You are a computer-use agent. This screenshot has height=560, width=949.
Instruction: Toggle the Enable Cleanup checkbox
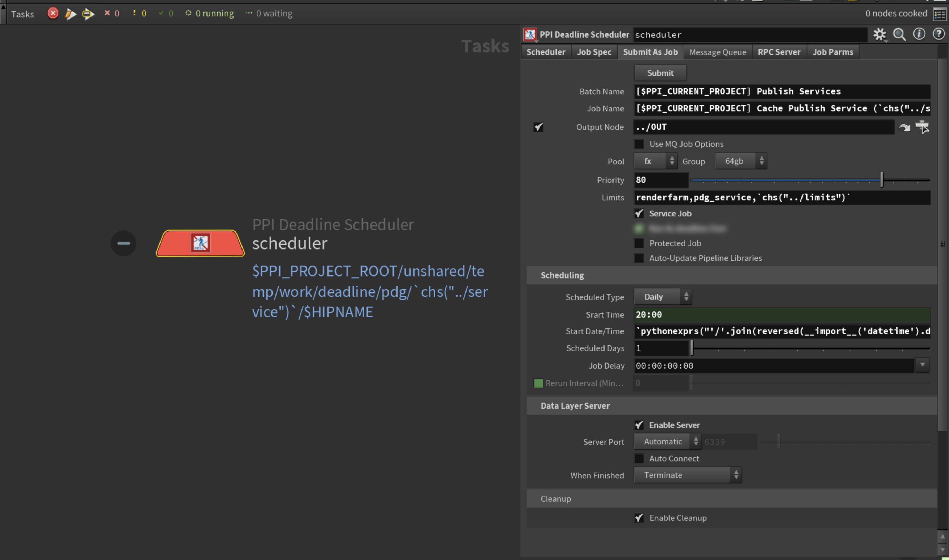click(639, 518)
